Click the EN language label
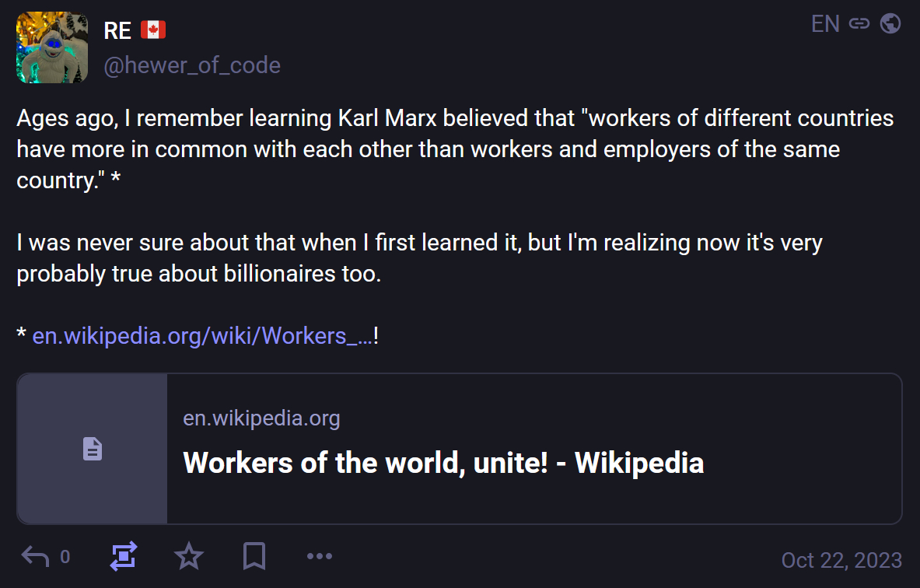 click(825, 24)
